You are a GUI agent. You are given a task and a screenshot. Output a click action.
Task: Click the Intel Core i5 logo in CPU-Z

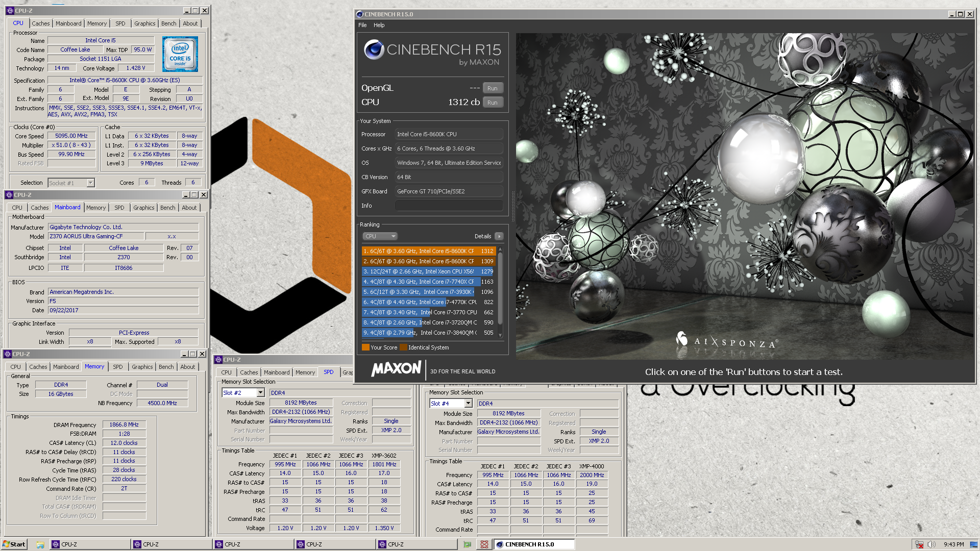(x=180, y=54)
